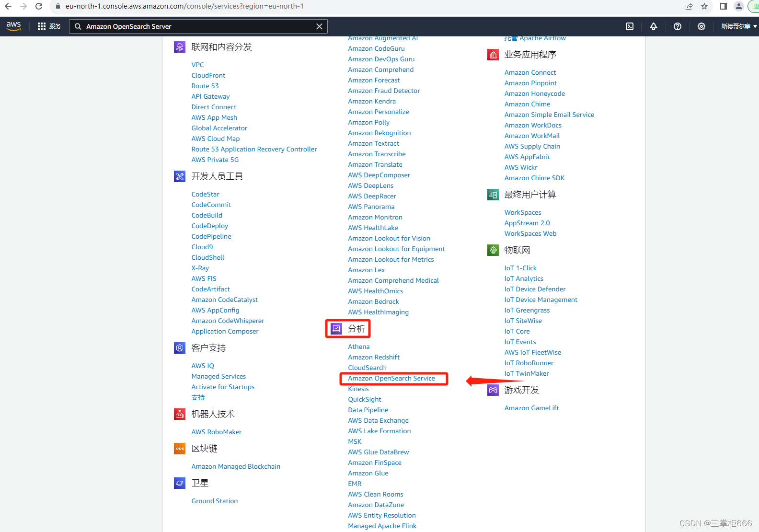Open the CloudShell terminal icon
Image resolution: width=759 pixels, height=532 pixels.
(x=630, y=26)
